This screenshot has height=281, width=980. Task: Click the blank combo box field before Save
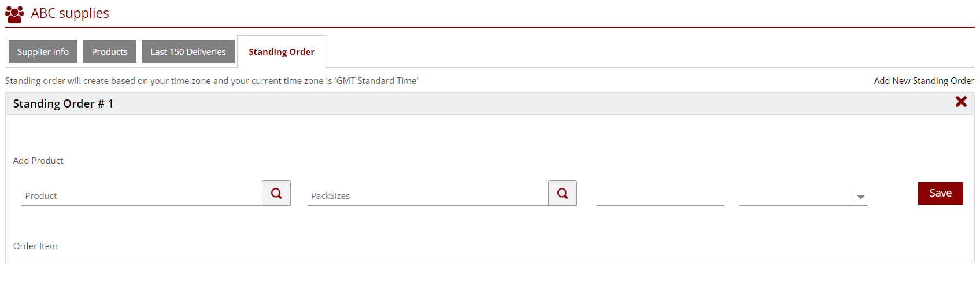point(796,196)
